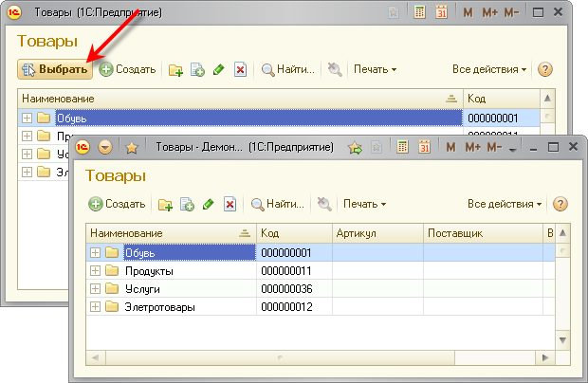
Task: Click the calculator icon in front window title bar
Action: pyautogui.click(x=403, y=148)
